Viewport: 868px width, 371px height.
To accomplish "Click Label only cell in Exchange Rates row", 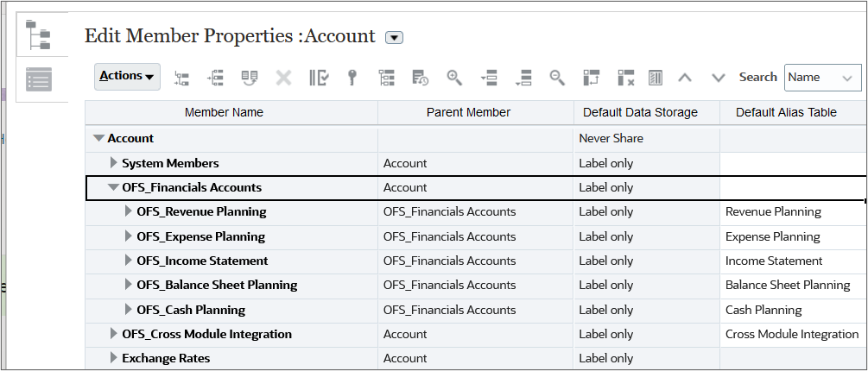I will (x=647, y=358).
